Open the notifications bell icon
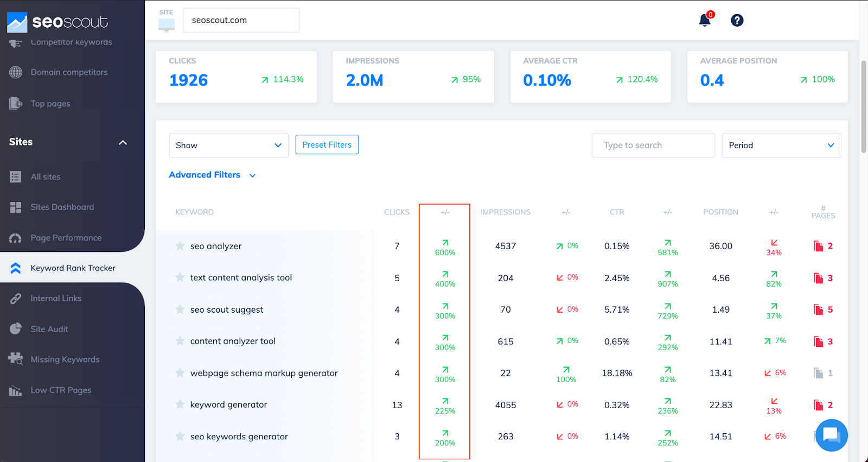The width and height of the screenshot is (868, 462). tap(704, 21)
